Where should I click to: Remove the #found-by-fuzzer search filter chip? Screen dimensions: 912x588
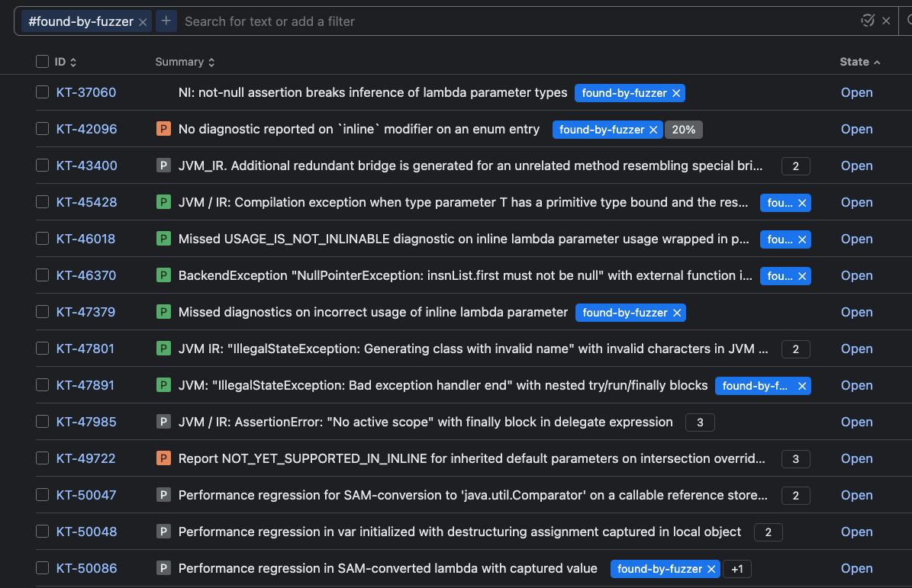click(143, 22)
